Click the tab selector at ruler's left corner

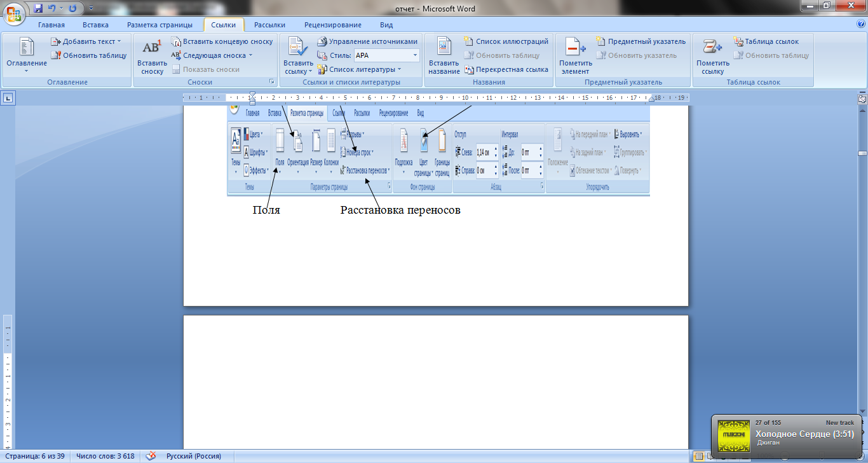pos(8,98)
